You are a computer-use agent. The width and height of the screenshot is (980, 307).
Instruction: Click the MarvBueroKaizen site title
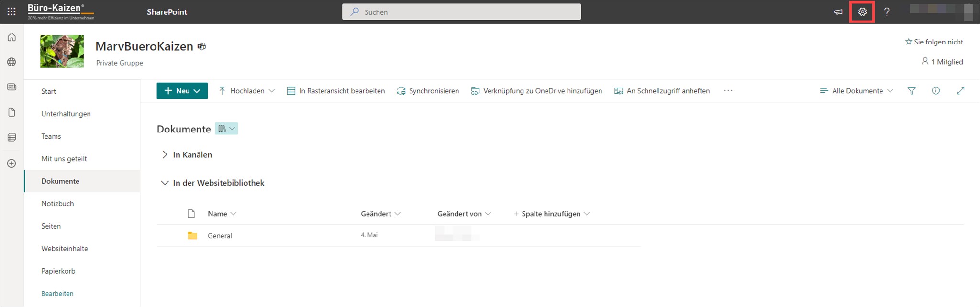point(144,46)
